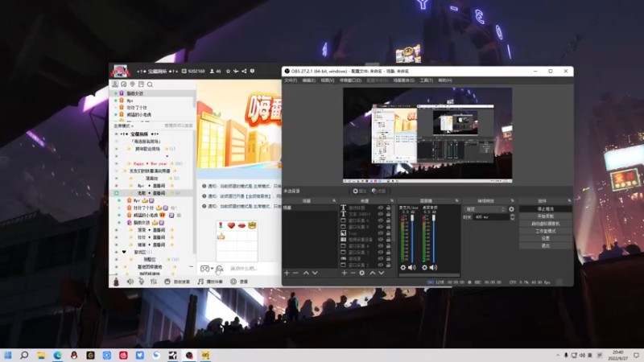Pop out the Audio Mixer dock header icon
The width and height of the screenshot is (644, 362).
pyautogui.click(x=456, y=200)
